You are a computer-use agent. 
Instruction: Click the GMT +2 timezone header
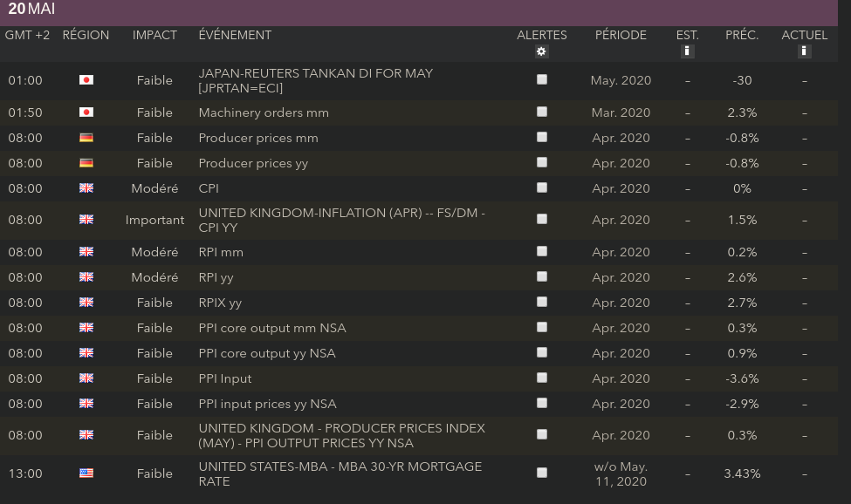coord(27,36)
